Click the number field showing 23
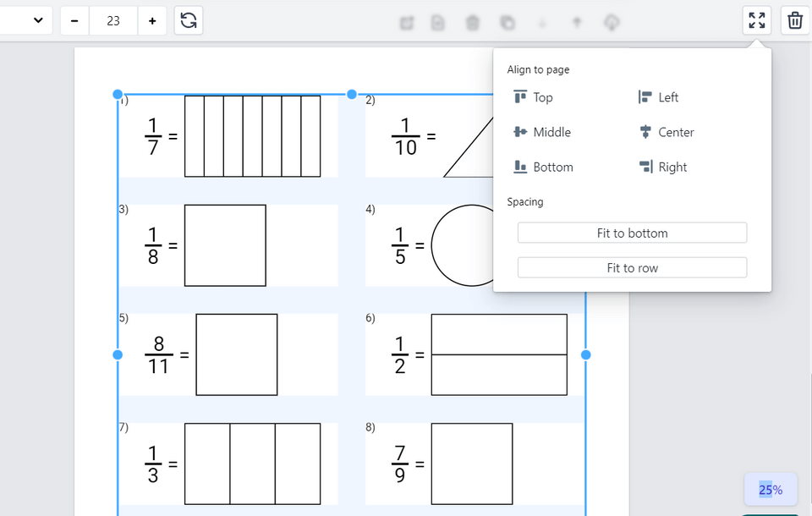812x516 pixels. (113, 20)
